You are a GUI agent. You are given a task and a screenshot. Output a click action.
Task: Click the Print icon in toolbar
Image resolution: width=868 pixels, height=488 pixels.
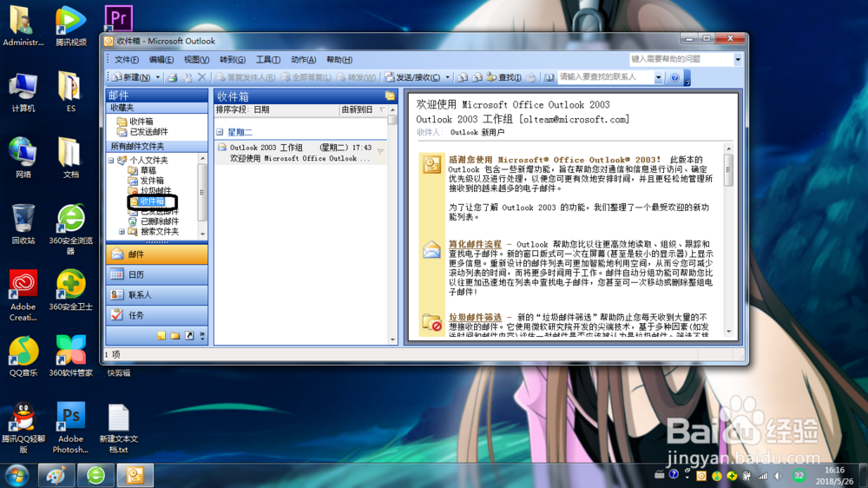pyautogui.click(x=173, y=77)
